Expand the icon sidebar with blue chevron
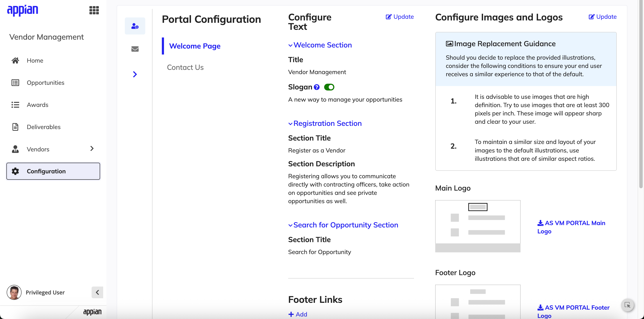 coord(135,74)
